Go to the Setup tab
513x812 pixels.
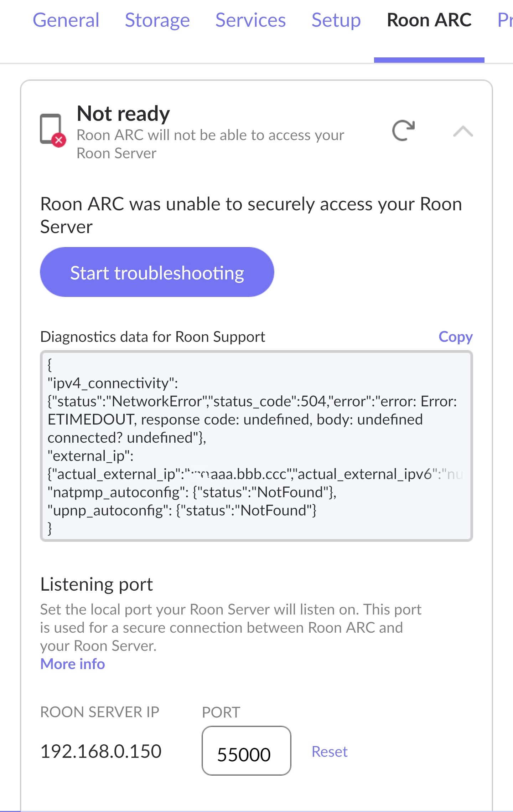(336, 20)
